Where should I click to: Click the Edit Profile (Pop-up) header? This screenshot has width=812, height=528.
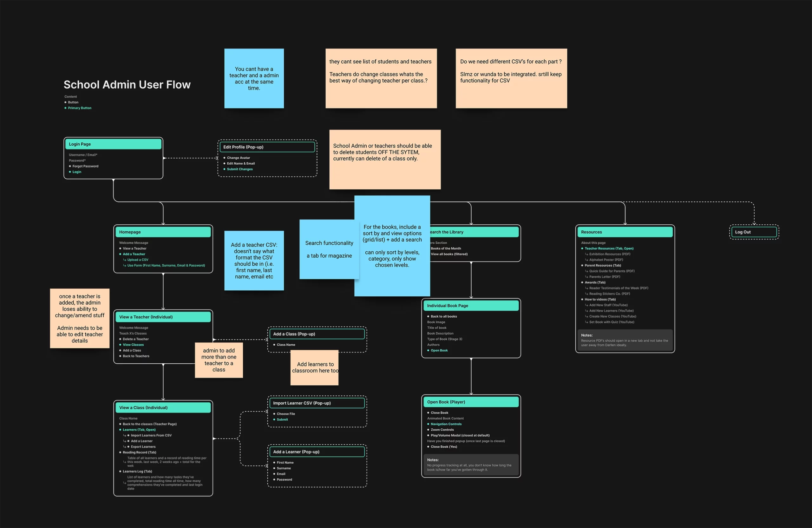(267, 147)
